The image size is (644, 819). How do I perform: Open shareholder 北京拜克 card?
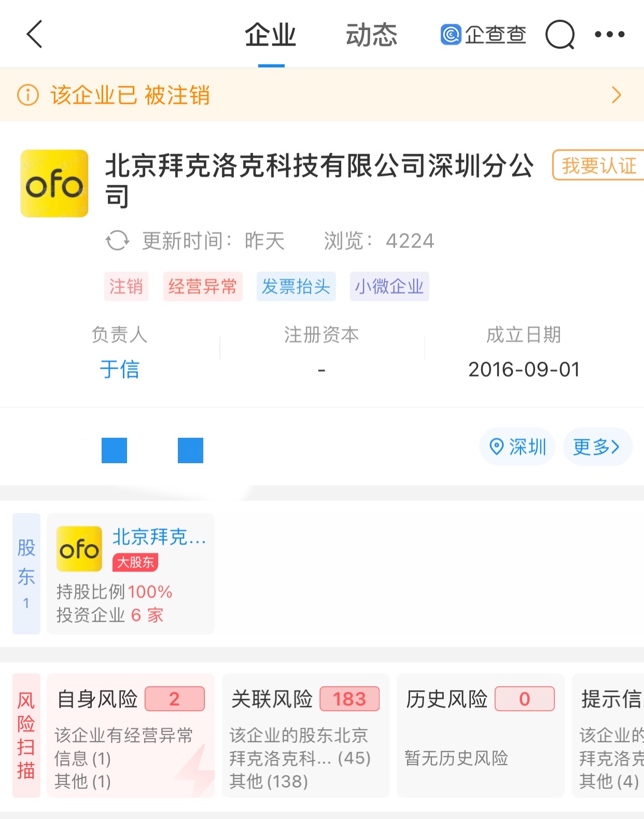click(x=131, y=574)
